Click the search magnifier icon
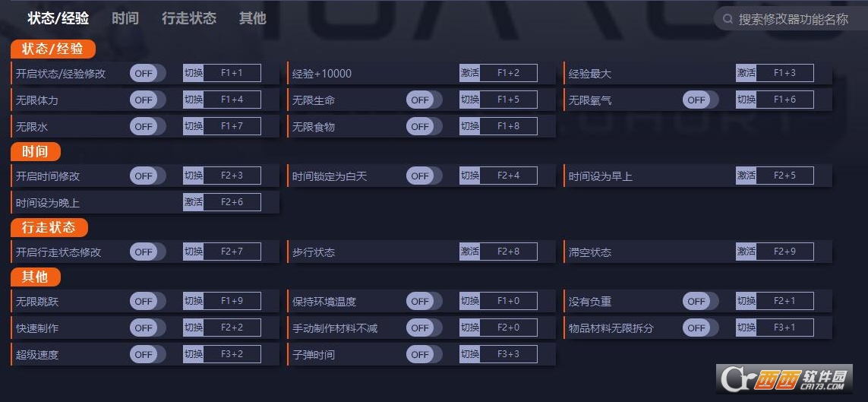868x402 pixels. tap(728, 20)
